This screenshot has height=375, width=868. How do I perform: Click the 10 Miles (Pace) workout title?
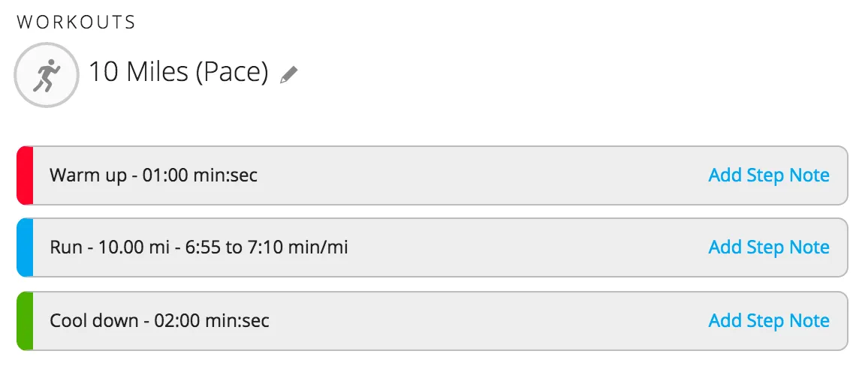click(179, 73)
